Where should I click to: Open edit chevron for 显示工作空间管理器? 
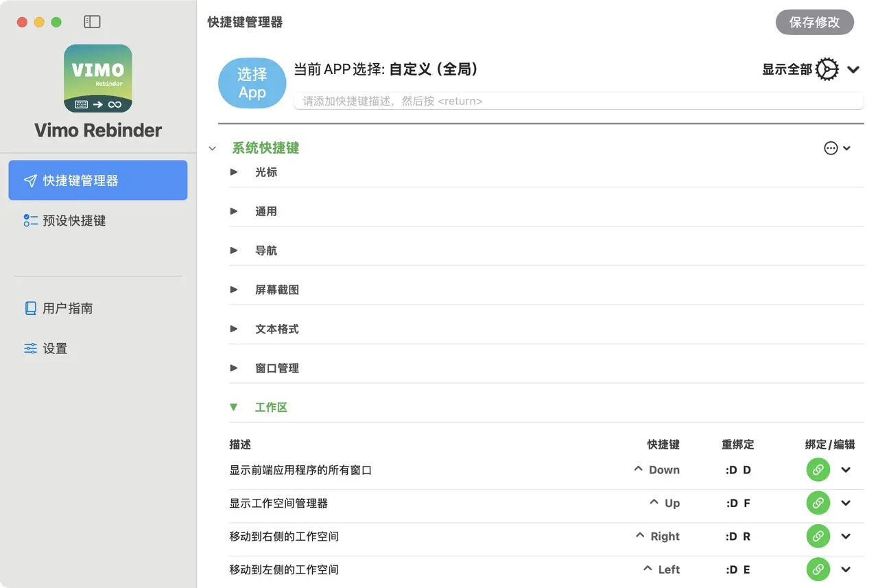point(846,503)
